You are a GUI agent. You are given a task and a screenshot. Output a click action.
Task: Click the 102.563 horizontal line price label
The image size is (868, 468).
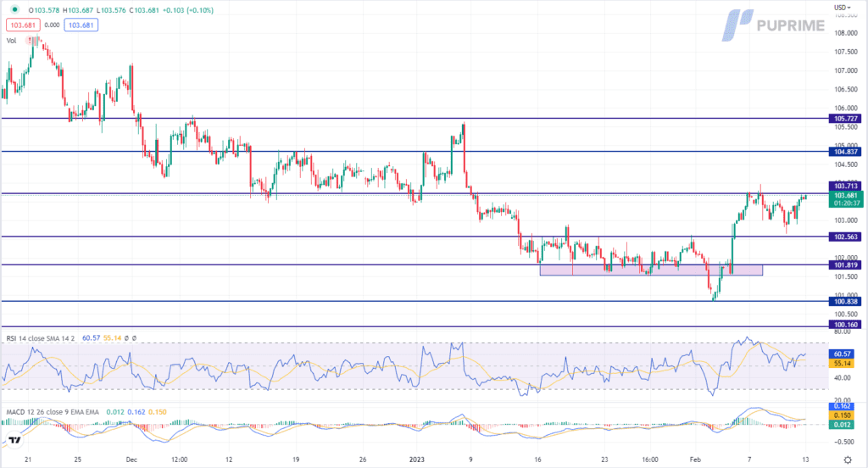845,237
